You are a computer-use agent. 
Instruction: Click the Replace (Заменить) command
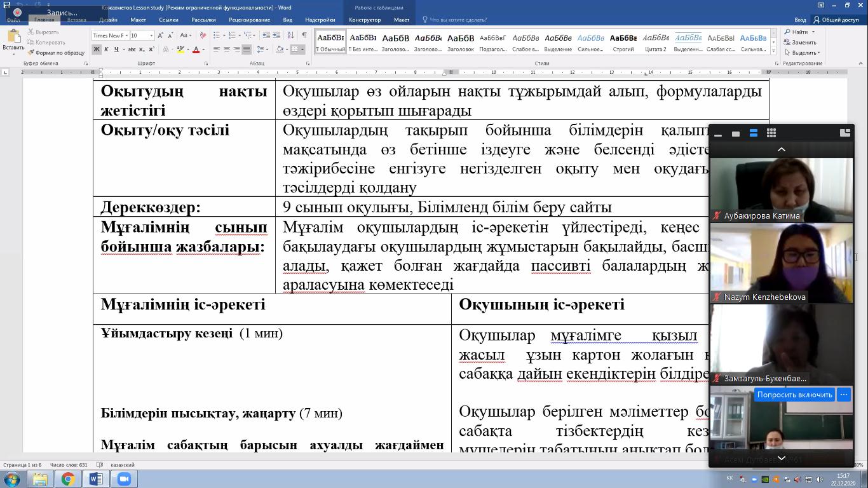pos(800,43)
